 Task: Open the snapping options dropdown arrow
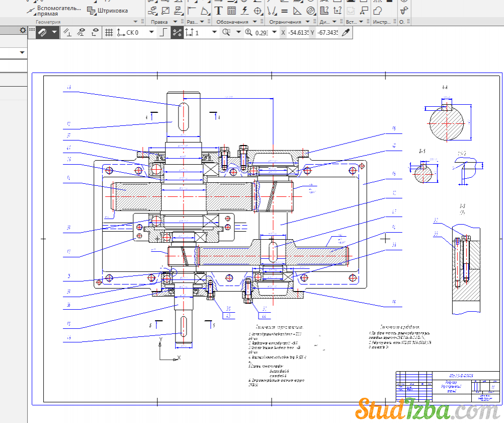[x=54, y=32]
